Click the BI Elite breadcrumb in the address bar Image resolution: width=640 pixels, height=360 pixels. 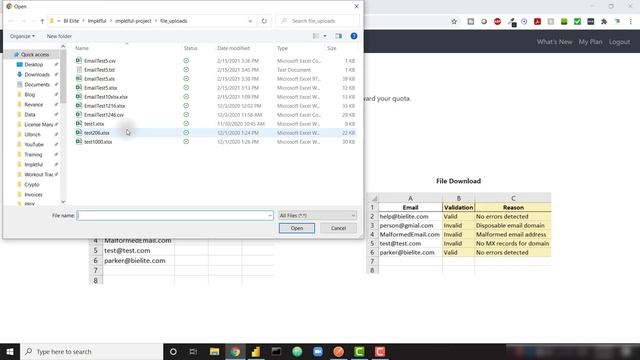(x=71, y=21)
